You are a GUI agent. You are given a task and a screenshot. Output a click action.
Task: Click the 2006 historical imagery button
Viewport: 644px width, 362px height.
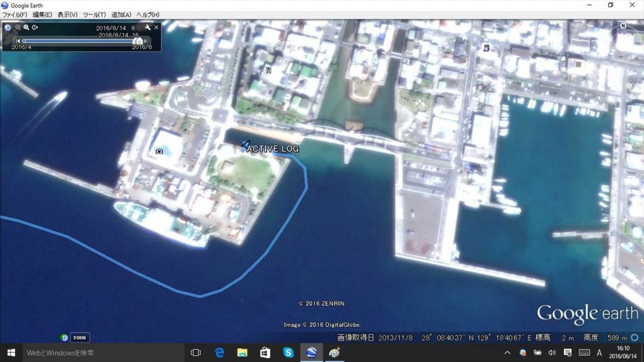pyautogui.click(x=79, y=337)
